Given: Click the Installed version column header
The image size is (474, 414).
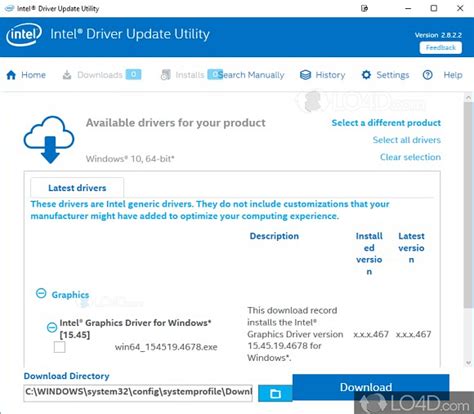Looking at the screenshot, I should click(369, 254).
